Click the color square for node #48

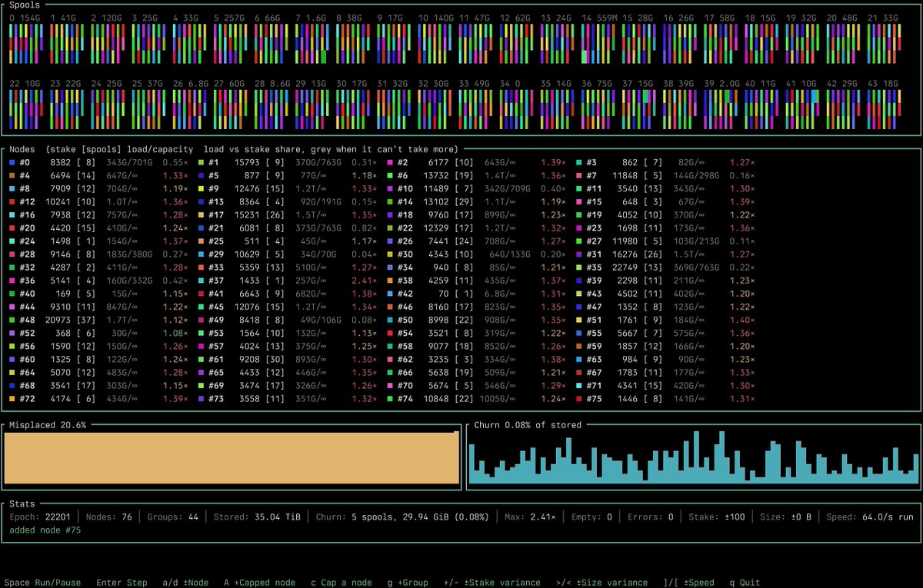pyautogui.click(x=12, y=320)
